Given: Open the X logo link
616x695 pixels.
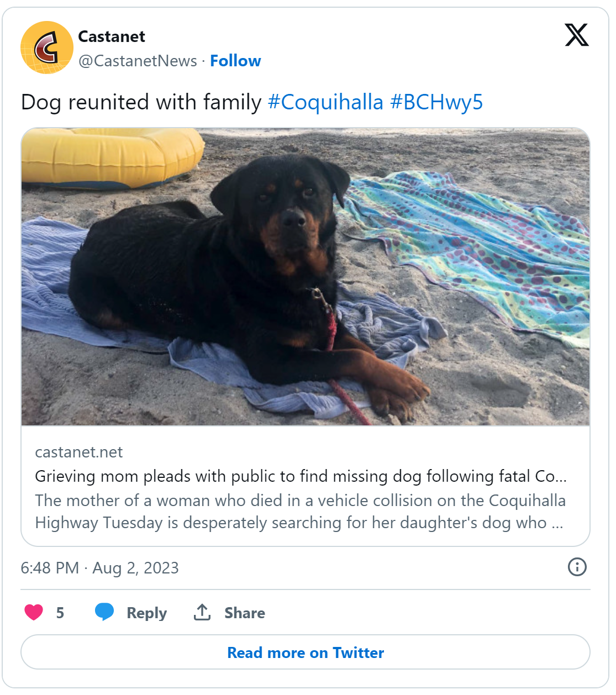Looking at the screenshot, I should coord(576,35).
